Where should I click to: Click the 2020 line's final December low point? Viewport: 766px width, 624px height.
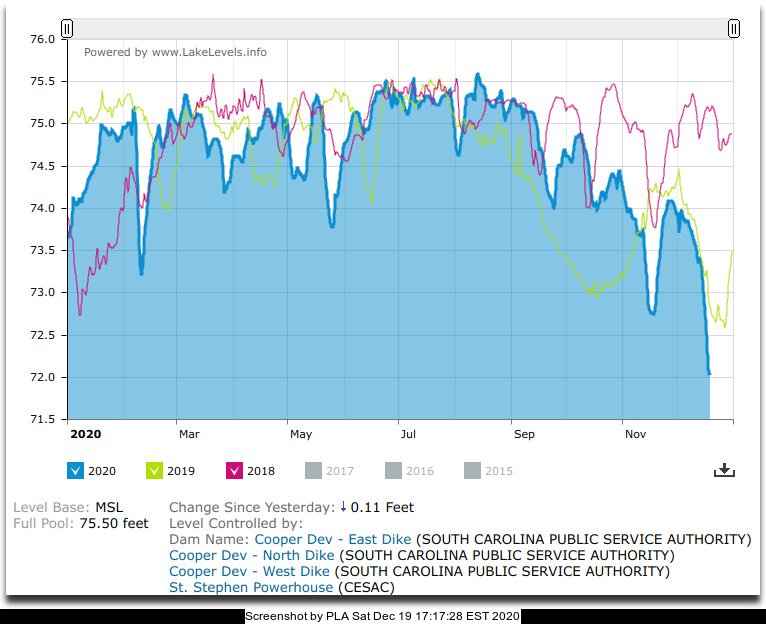[709, 374]
